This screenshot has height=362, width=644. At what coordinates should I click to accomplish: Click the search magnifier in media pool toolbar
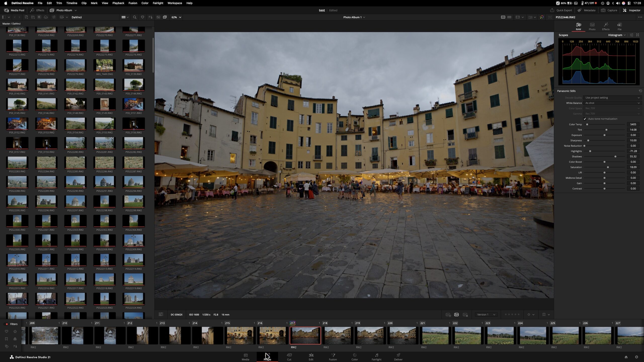[x=135, y=17]
